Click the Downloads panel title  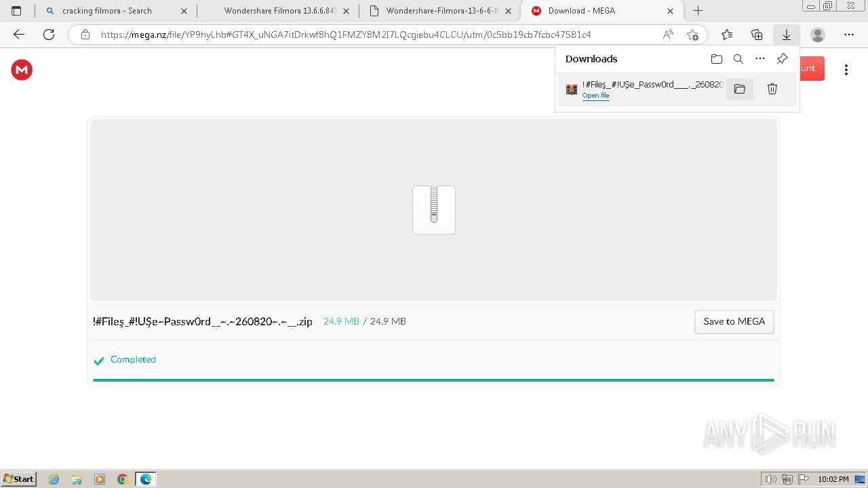(x=591, y=59)
